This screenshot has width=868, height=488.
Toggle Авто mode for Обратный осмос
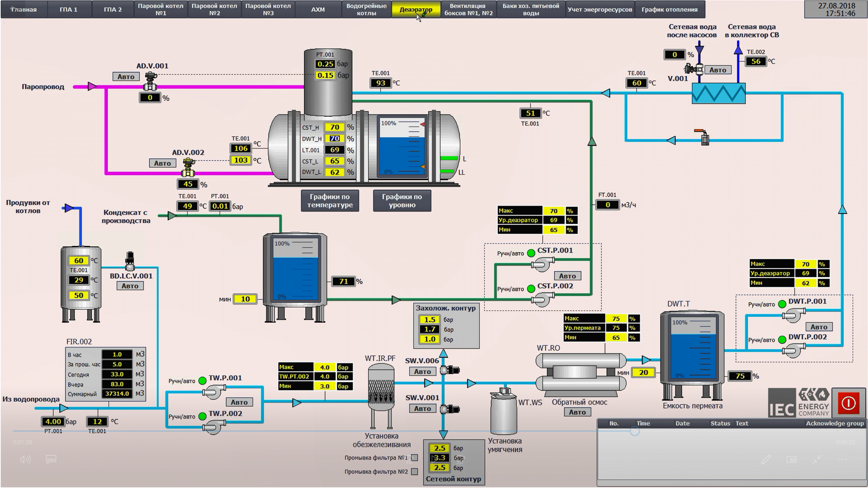[577, 412]
